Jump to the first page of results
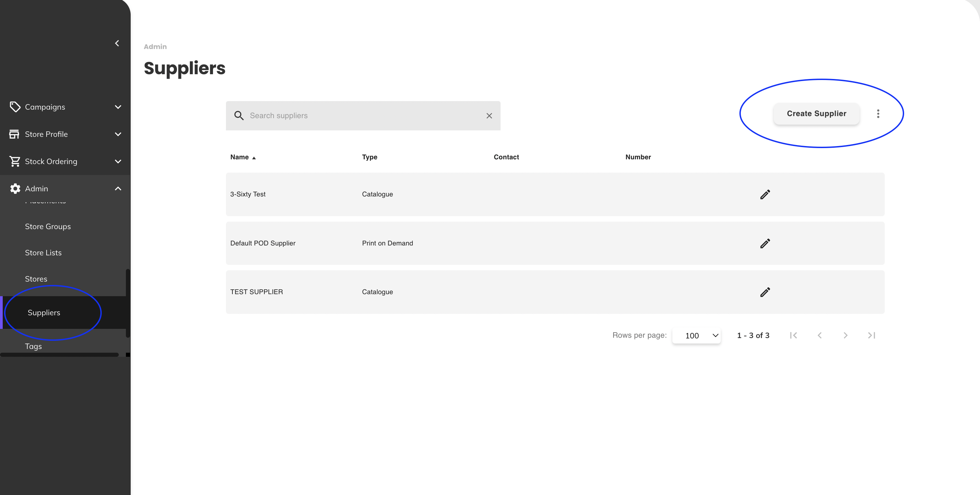This screenshot has height=495, width=980. point(793,335)
